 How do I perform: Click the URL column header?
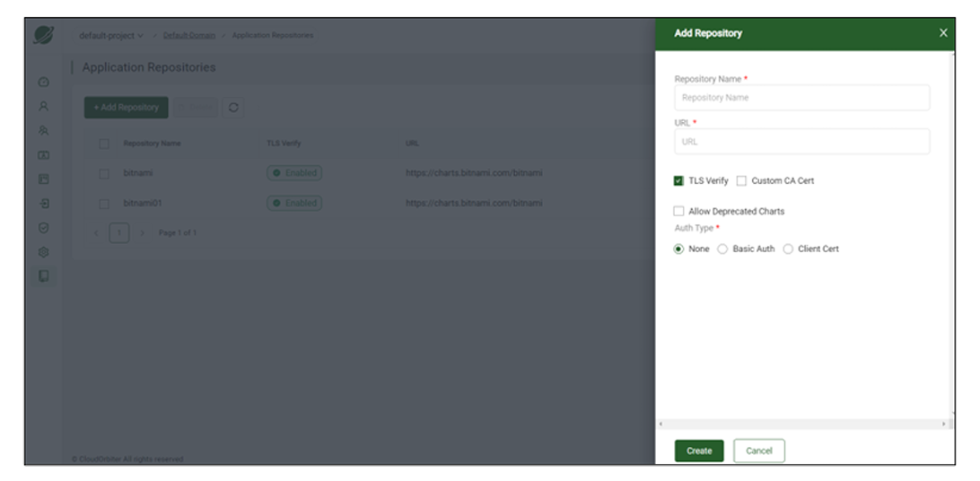tap(412, 144)
